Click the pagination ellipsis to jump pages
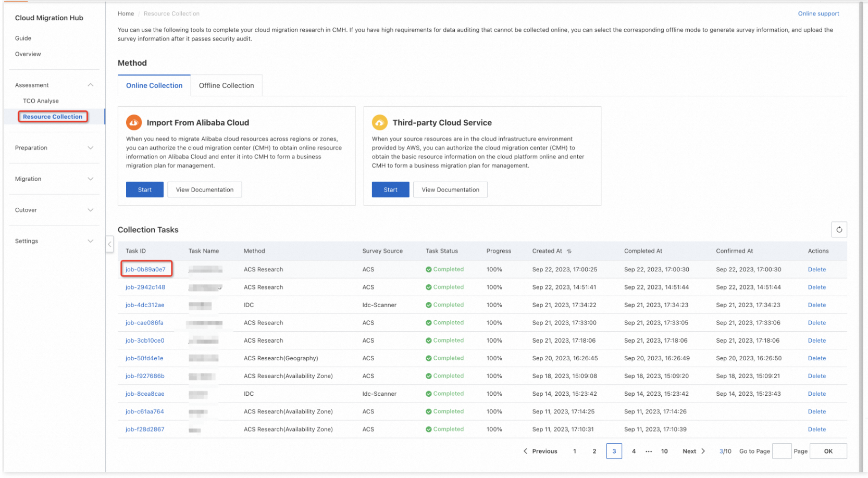The height and width of the screenshot is (478, 868). pos(648,451)
